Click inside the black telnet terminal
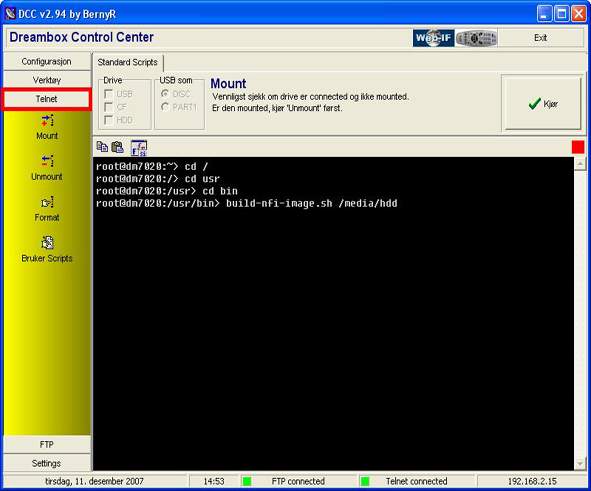Screen dimensions: 591x491 coord(334,314)
